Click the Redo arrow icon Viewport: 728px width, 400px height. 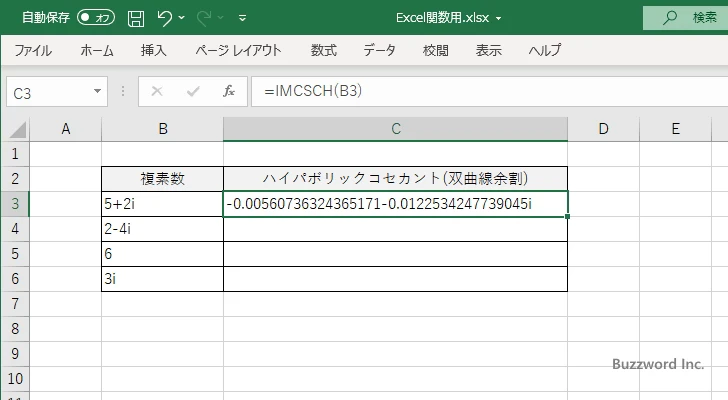[x=204, y=18]
